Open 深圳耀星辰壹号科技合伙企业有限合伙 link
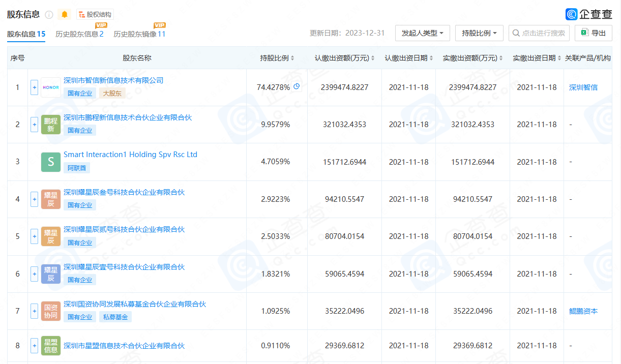This screenshot has height=364, width=621. click(124, 267)
